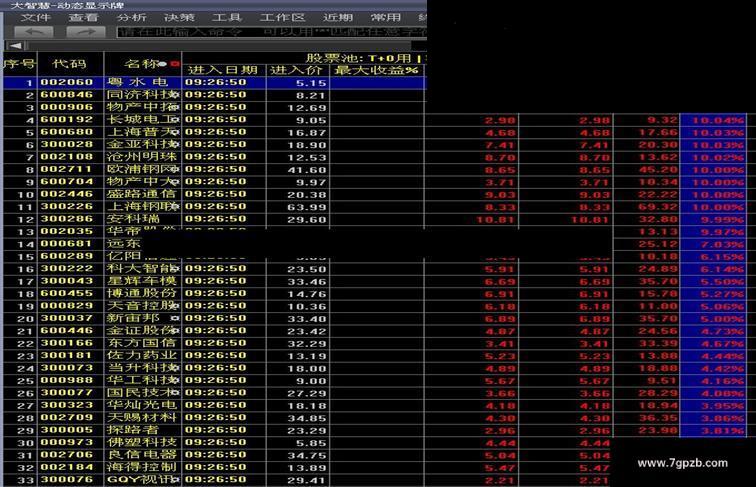Select stock 金亚科技 row
The height and width of the screenshot is (487, 756).
point(215,145)
